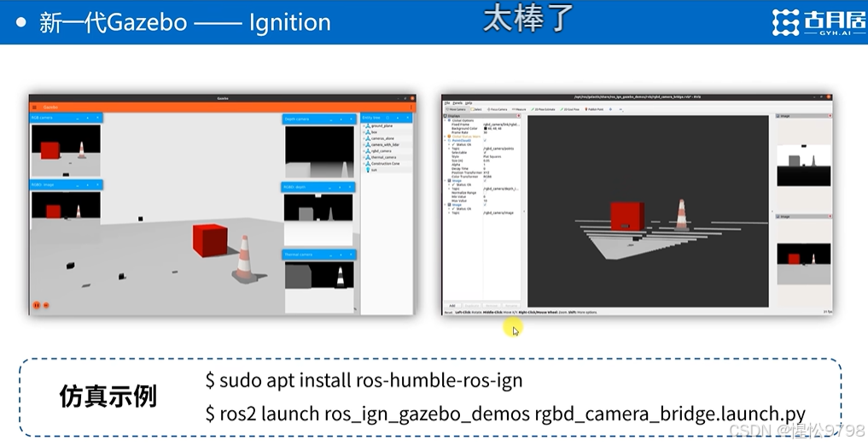Open the RViz Help menu
Image resolution: width=868 pixels, height=446 pixels.
[469, 103]
